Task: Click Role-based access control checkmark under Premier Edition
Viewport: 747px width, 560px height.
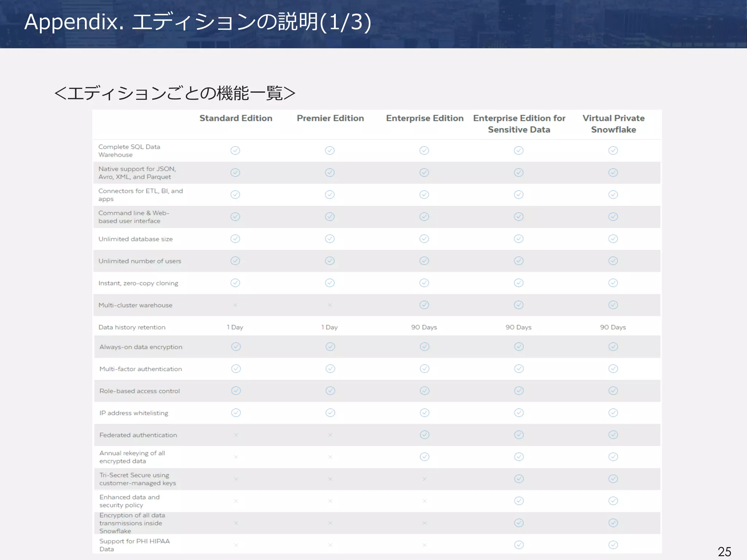Action: [330, 391]
